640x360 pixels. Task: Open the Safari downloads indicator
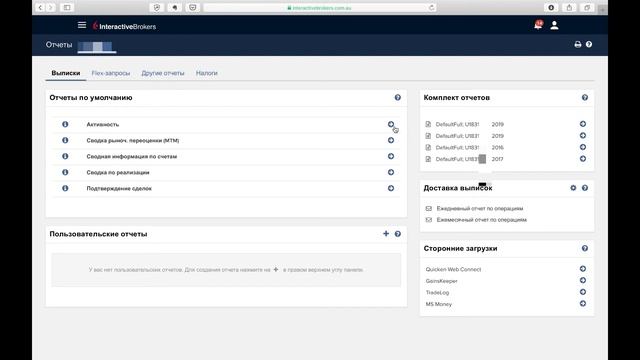551,7
